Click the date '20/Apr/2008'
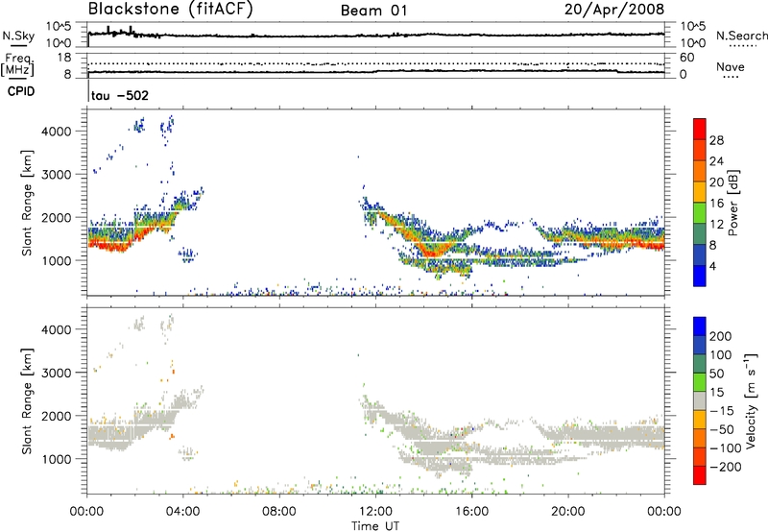 (x=614, y=10)
